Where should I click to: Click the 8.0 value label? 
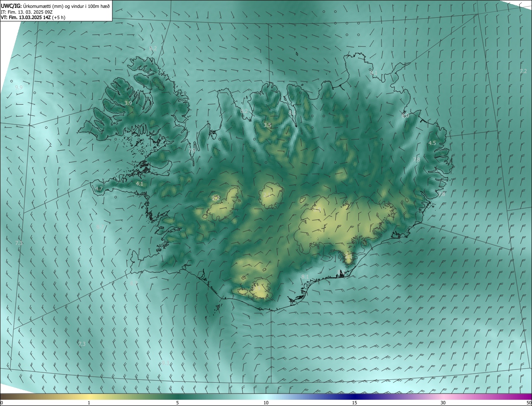[x=405, y=116]
